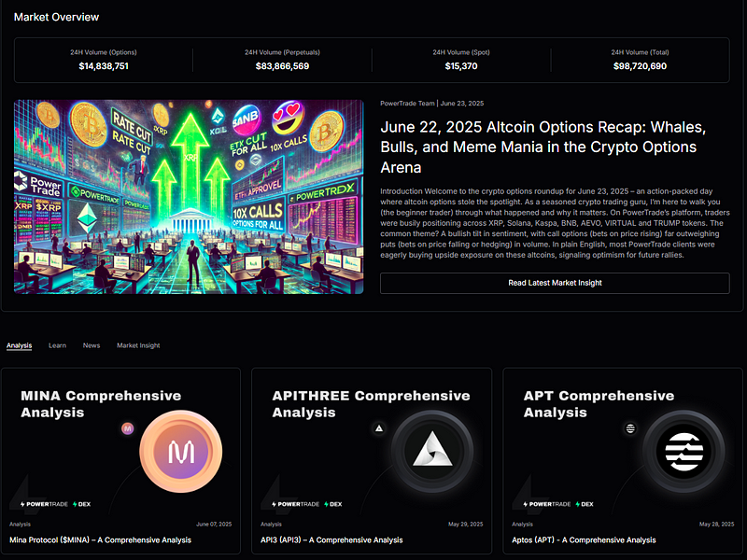
Task: Click PowerTrade logo on MINA card
Action: click(44, 504)
